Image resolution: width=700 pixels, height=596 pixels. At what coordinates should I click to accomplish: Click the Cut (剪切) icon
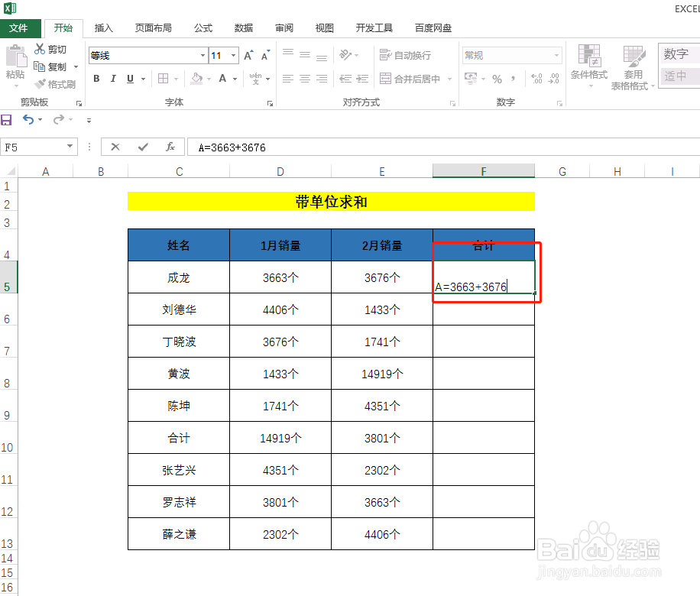coord(41,49)
